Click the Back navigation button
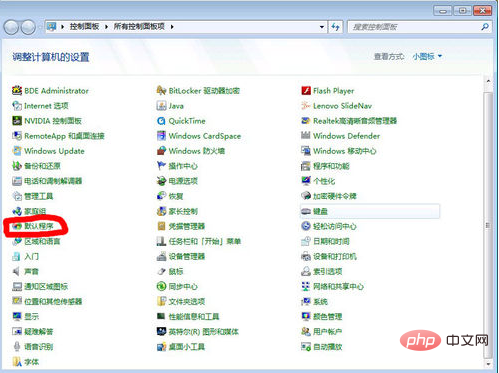This screenshot has height=373, width=499. [11, 27]
